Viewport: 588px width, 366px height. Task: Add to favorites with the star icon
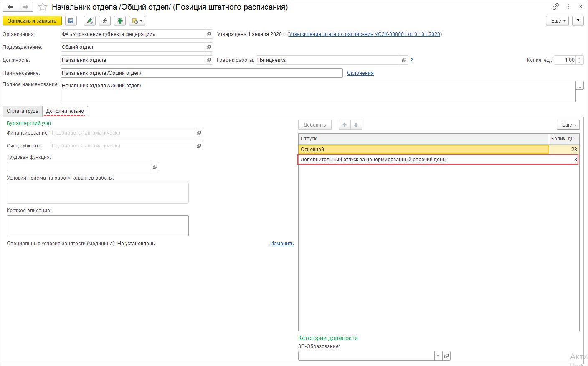[43, 7]
